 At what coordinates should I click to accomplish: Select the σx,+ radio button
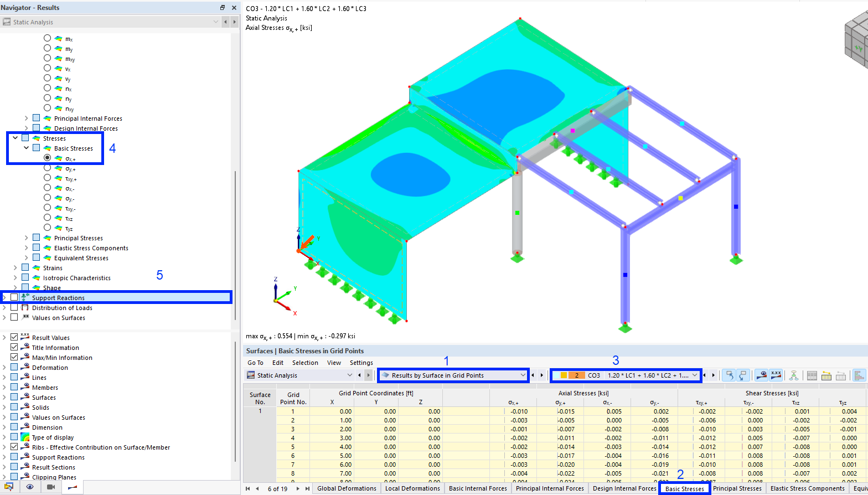[x=47, y=158]
